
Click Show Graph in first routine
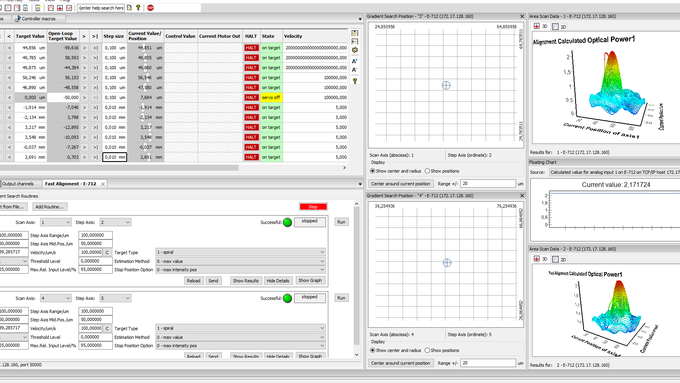310,281
